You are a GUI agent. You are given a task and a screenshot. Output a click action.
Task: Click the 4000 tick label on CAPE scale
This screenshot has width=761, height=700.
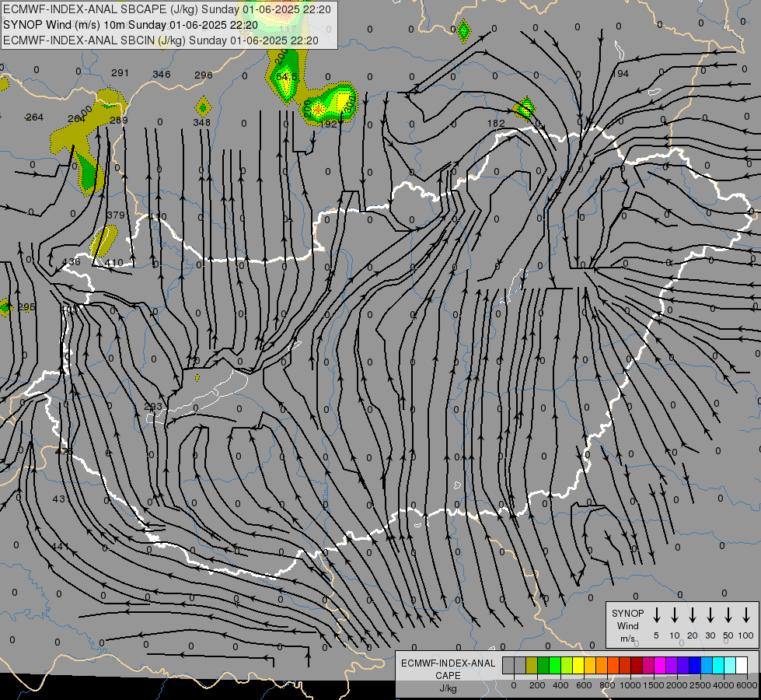724,685
